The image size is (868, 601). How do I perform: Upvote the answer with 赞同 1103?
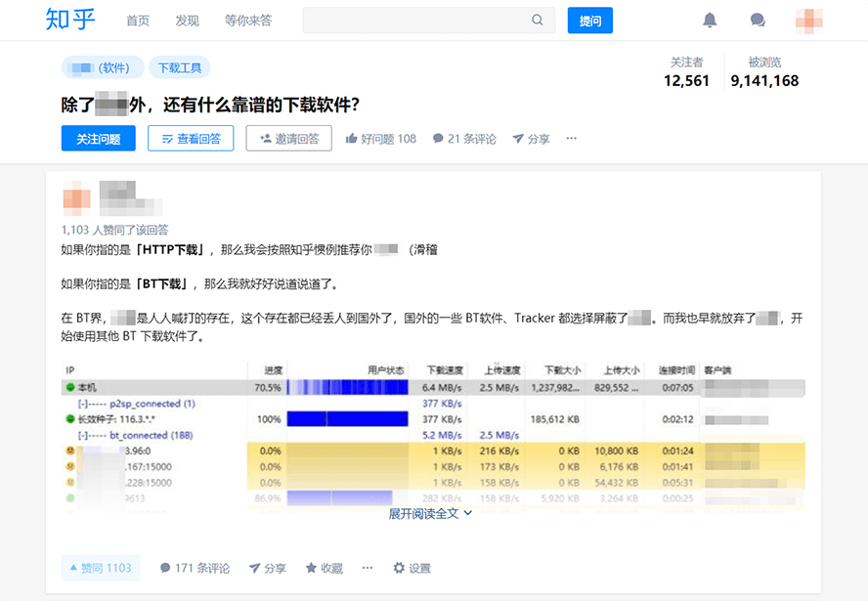(x=101, y=568)
